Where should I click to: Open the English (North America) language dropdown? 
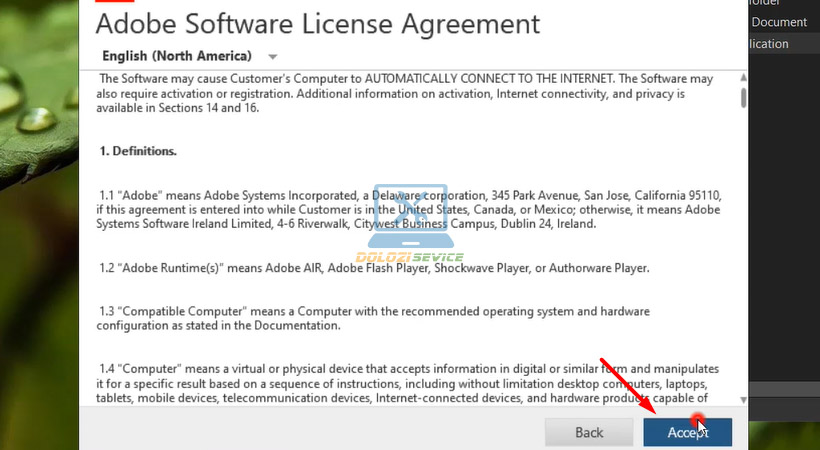pos(177,56)
